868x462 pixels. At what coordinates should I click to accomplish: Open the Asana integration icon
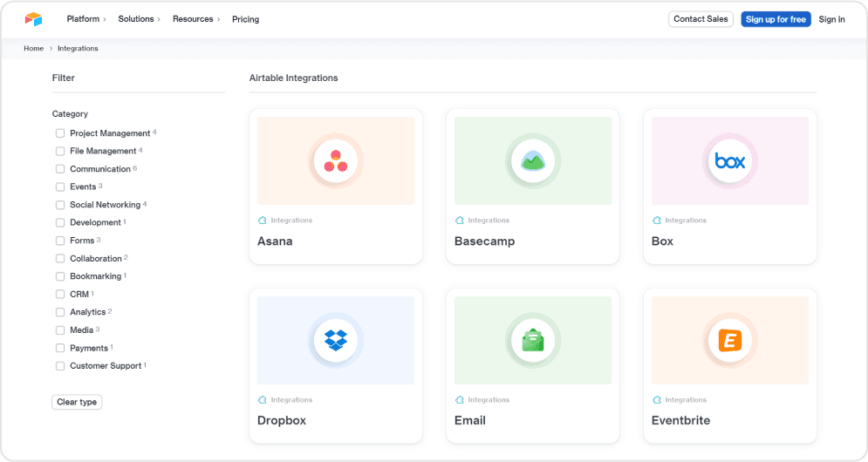336,161
